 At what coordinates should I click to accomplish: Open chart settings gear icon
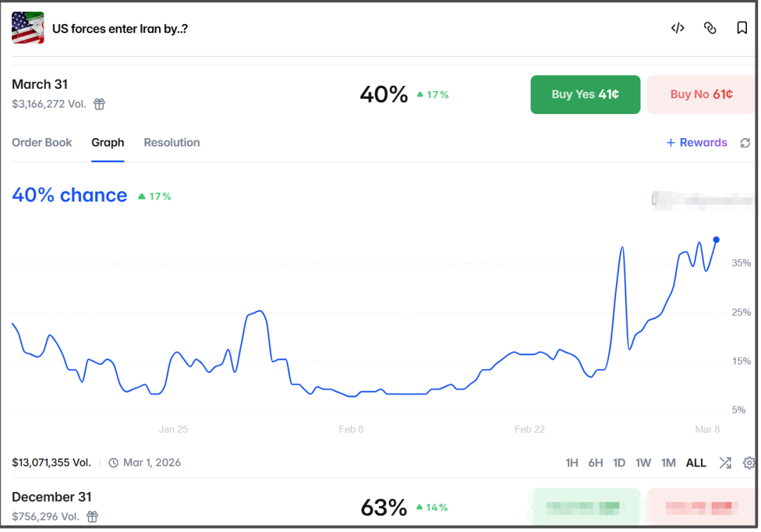point(749,463)
